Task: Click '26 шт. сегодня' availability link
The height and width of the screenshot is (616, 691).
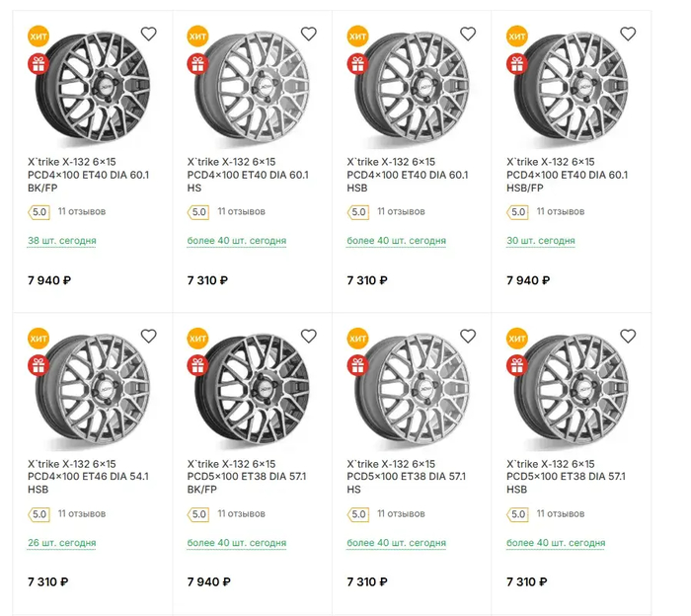Action: point(61,543)
